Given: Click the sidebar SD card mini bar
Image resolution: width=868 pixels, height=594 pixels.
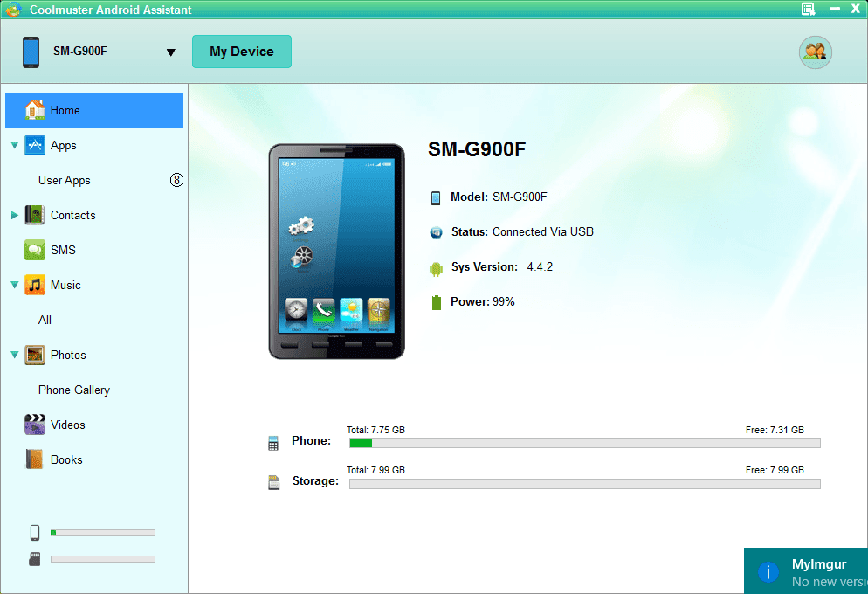Looking at the screenshot, I should pyautogui.click(x=103, y=559).
